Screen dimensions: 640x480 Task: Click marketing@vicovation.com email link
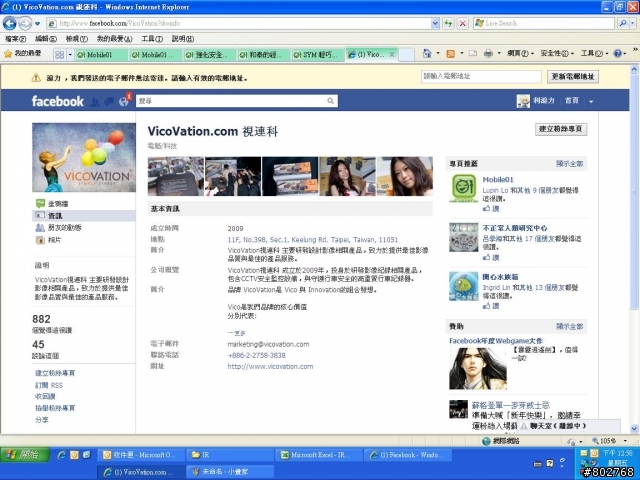coord(268,344)
